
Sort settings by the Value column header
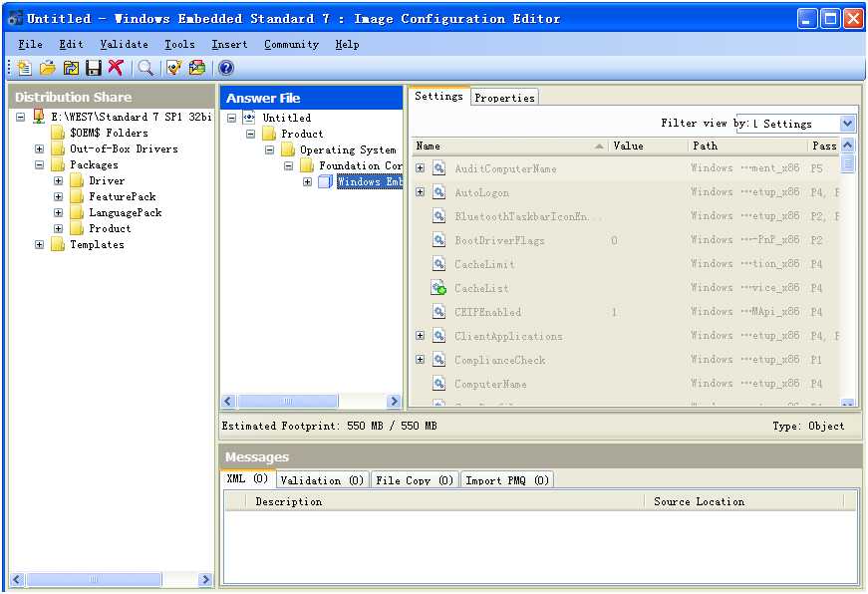point(648,147)
